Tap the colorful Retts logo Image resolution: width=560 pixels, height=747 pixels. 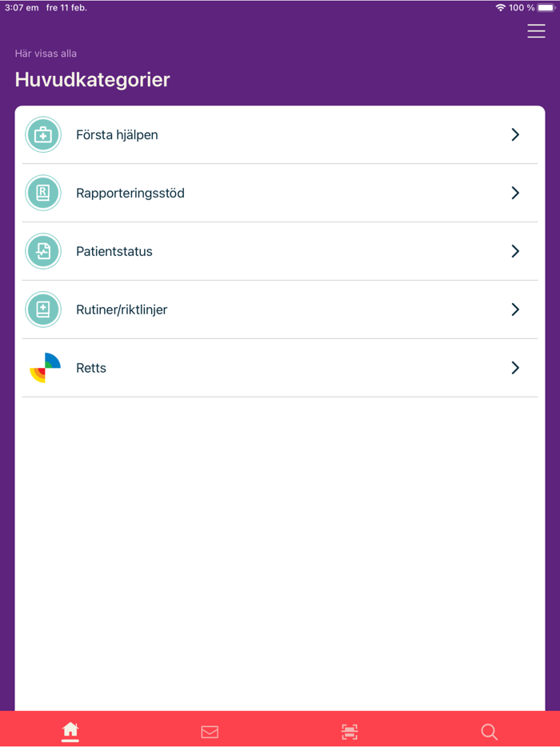[45, 368]
